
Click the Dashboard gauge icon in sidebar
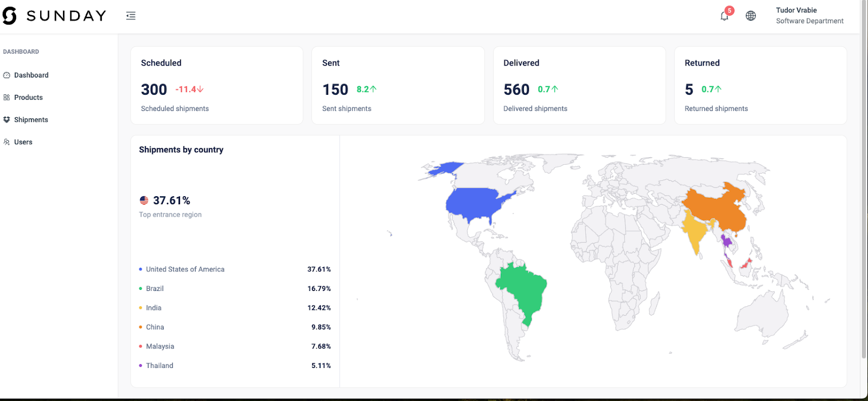click(7, 75)
